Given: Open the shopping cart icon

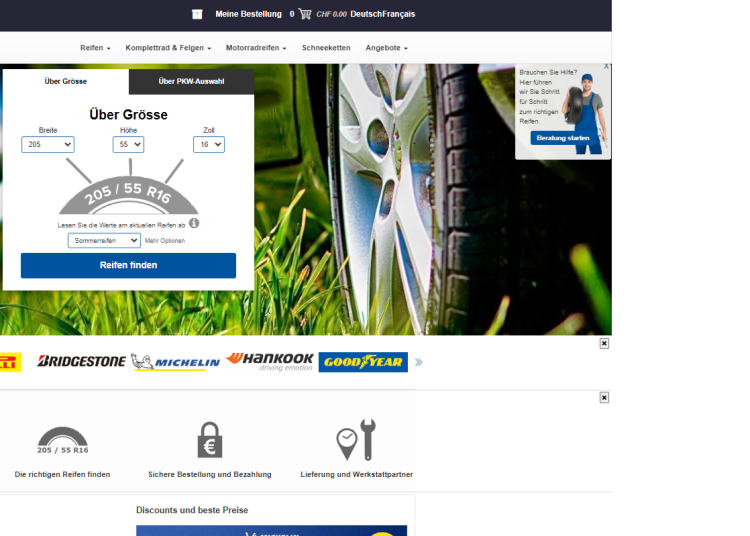Looking at the screenshot, I should click(x=305, y=14).
